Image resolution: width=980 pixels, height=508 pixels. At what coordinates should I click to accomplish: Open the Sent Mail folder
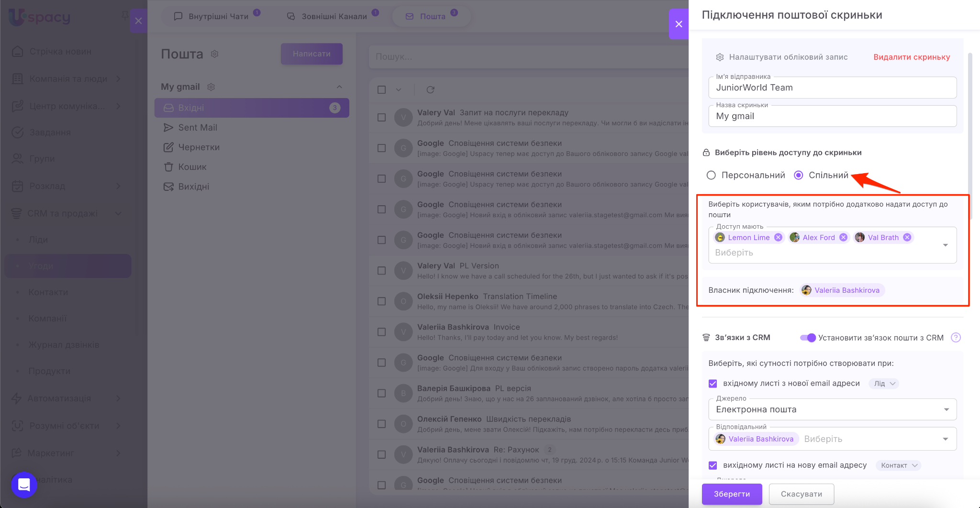(x=198, y=128)
